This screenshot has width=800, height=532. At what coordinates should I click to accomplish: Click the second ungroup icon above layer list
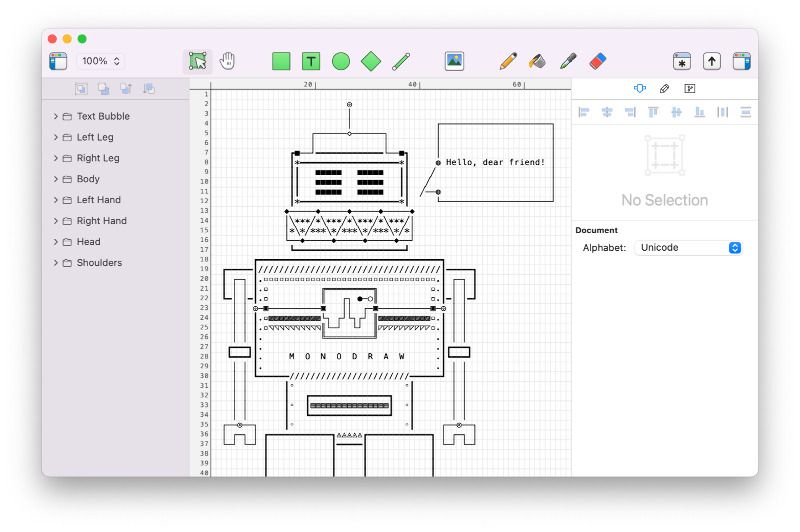click(104, 89)
